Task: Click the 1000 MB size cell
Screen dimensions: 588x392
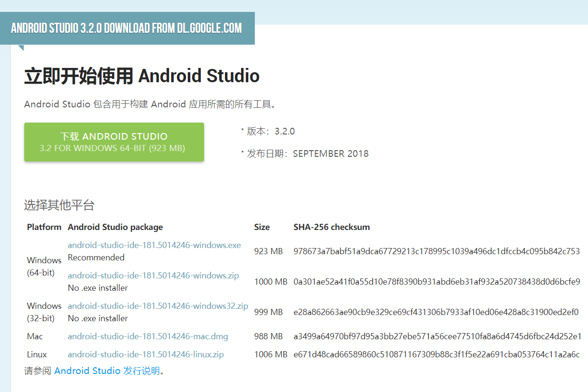Action: pos(271,282)
